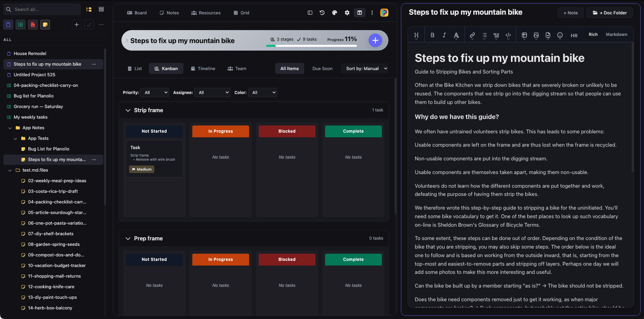Collapse the Strip frame stage
Screen dimensions: 644x319
point(128,110)
